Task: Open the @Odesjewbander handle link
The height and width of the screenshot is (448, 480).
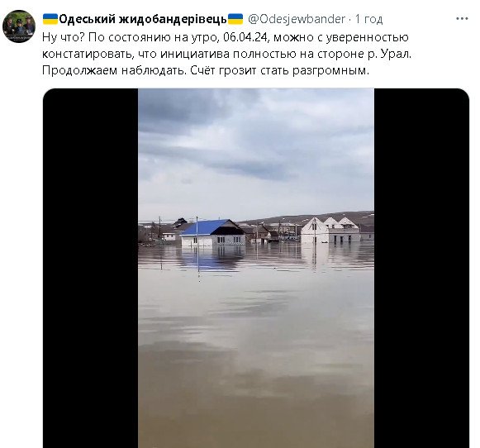Action: point(297,19)
